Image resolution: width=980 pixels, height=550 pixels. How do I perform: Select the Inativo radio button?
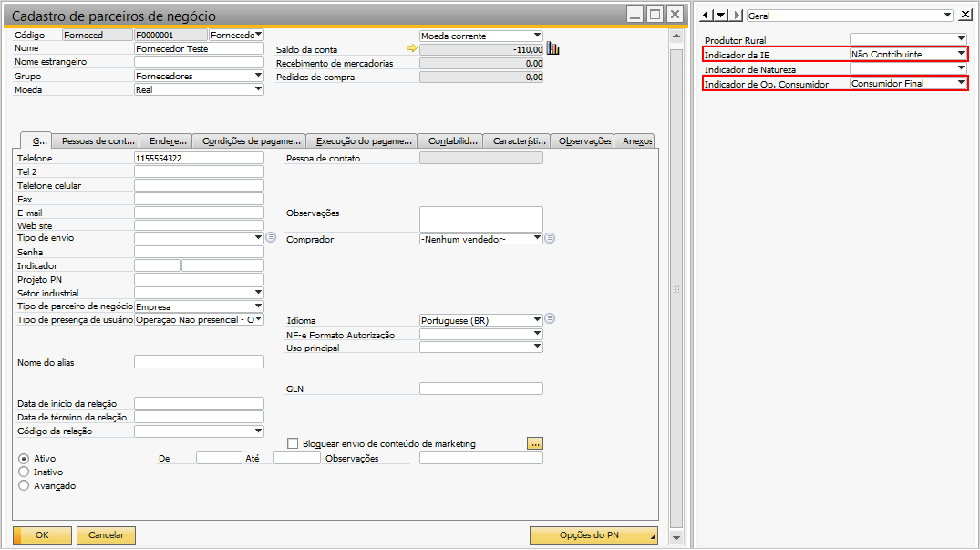tap(24, 472)
